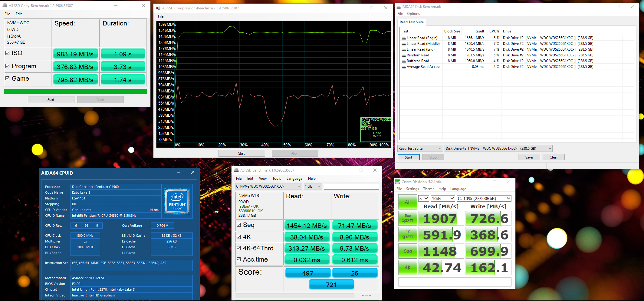
Task: Click the CrystalDiskMark read value 1907
Action: click(x=441, y=218)
